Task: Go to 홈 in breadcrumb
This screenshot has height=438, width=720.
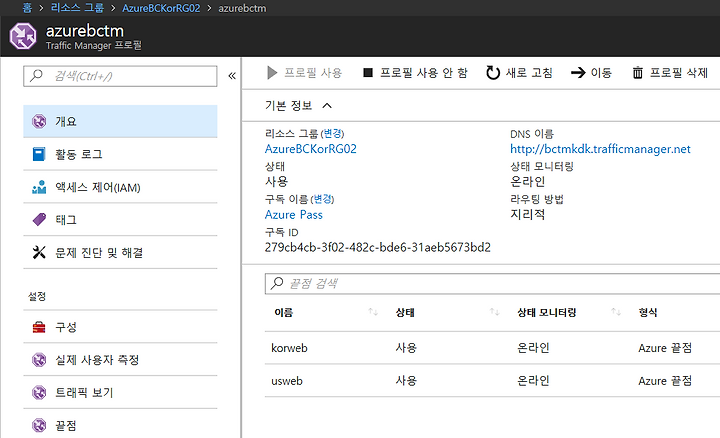Action: point(28,8)
